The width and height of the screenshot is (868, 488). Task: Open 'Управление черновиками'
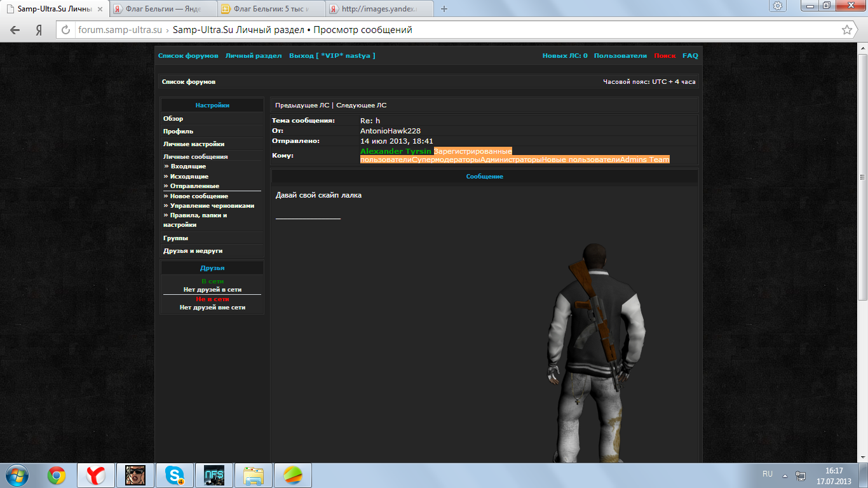[x=212, y=206]
